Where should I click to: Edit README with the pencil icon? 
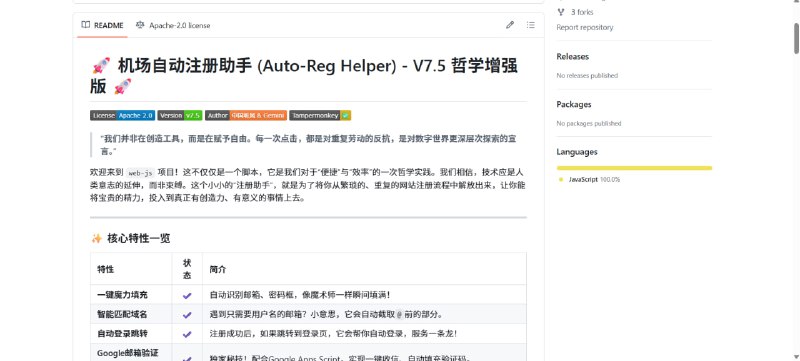510,25
